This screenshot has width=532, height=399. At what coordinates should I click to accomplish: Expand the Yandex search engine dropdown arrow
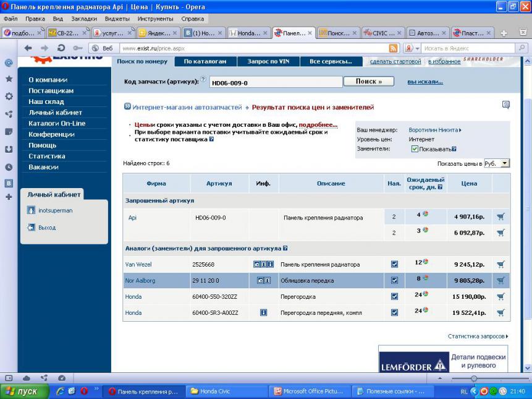pos(417,48)
